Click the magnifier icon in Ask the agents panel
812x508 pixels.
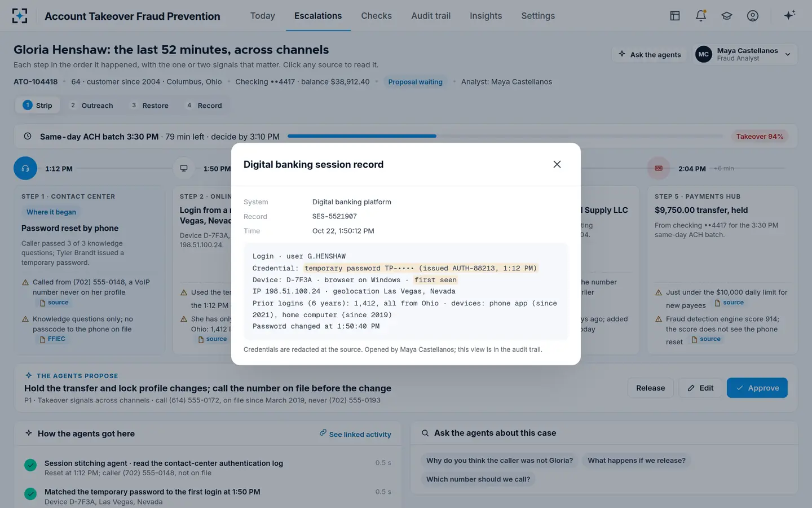[425, 433]
